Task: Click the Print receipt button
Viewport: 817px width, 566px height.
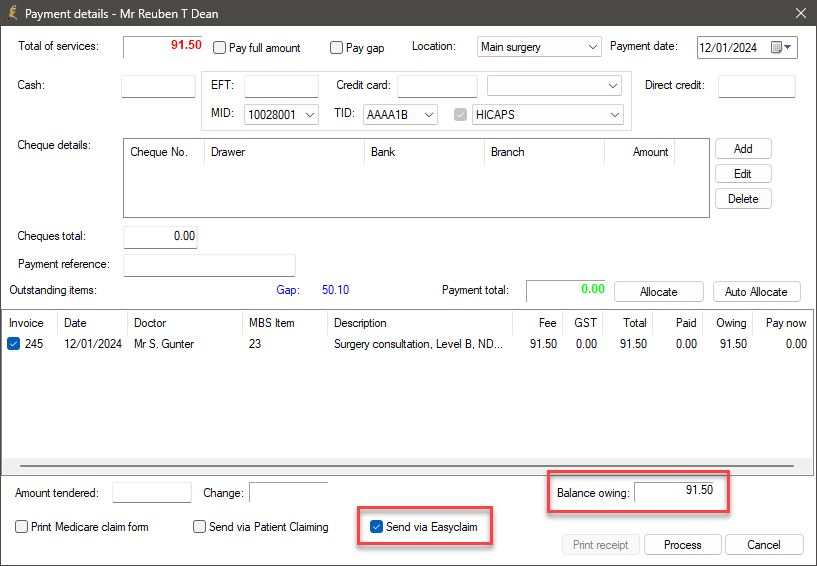Action: [x=601, y=545]
